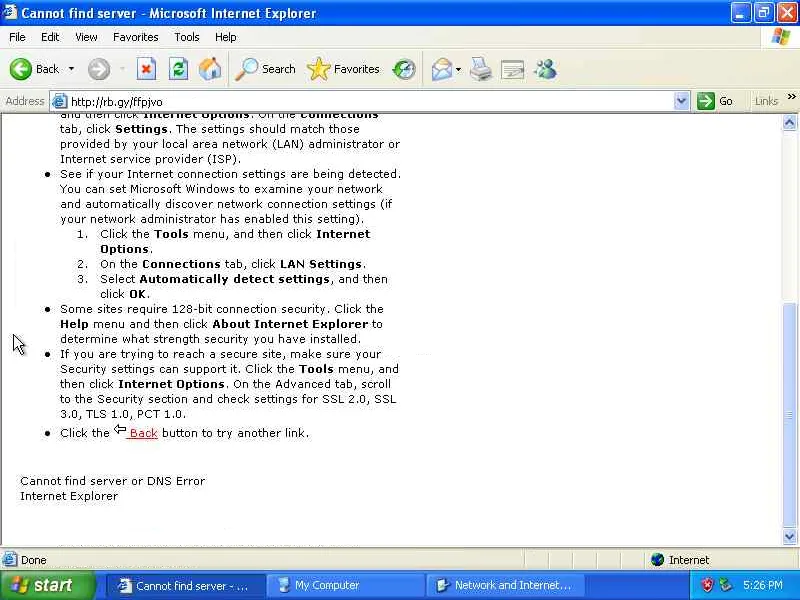Open the Windows Start button

point(47,585)
